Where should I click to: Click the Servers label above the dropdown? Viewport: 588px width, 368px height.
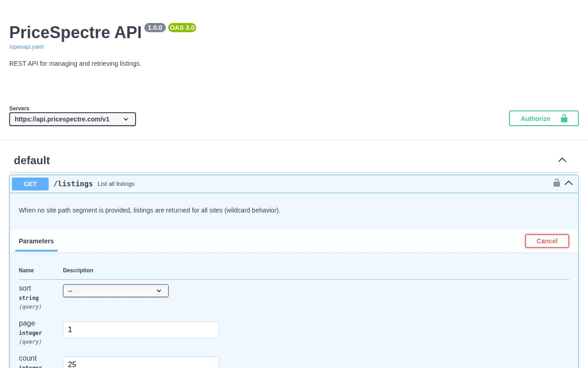tap(19, 109)
